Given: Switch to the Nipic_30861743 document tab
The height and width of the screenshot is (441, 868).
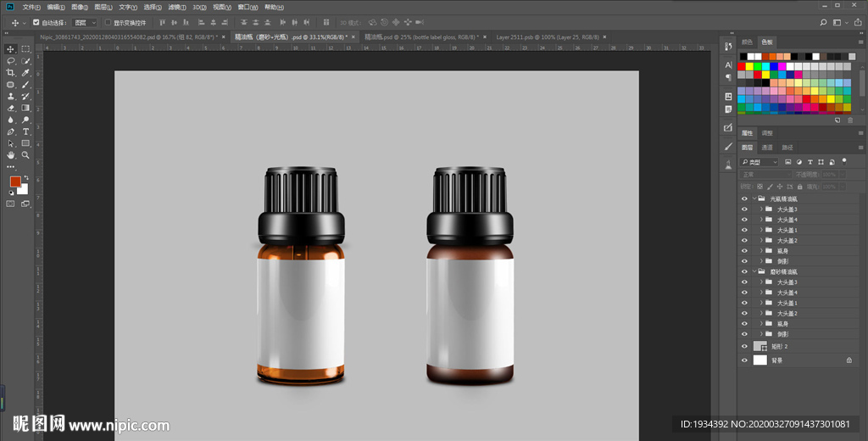Looking at the screenshot, I should pos(129,37).
